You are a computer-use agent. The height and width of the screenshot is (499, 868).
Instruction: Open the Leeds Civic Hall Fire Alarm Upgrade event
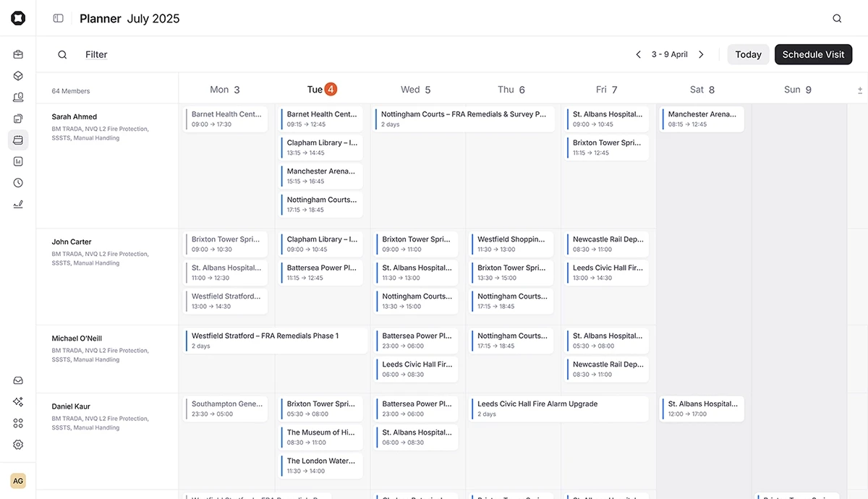559,409
